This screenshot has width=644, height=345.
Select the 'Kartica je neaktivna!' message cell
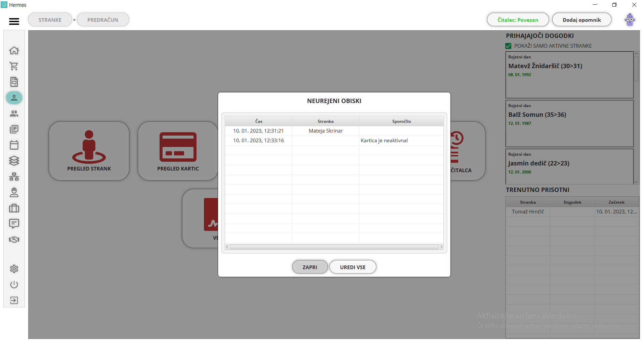pyautogui.click(x=401, y=141)
